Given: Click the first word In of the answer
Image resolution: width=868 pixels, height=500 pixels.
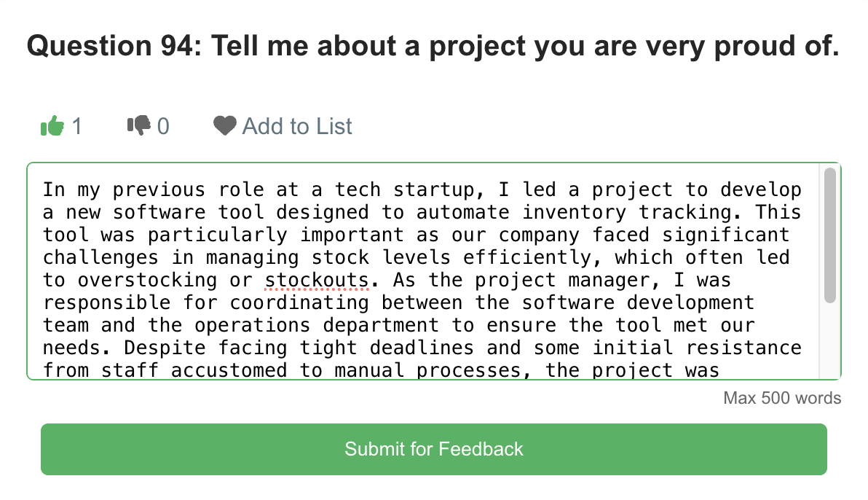Looking at the screenshot, I should (54, 190).
